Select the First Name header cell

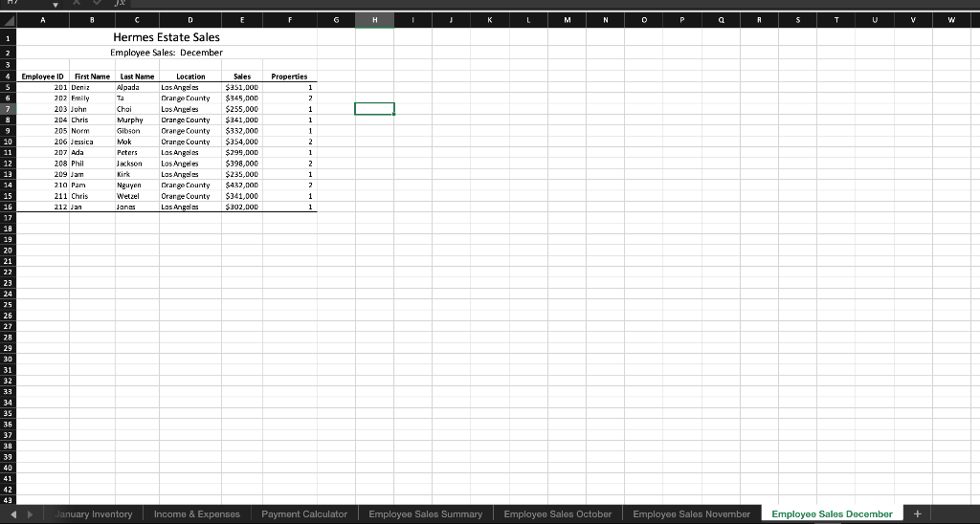92,76
